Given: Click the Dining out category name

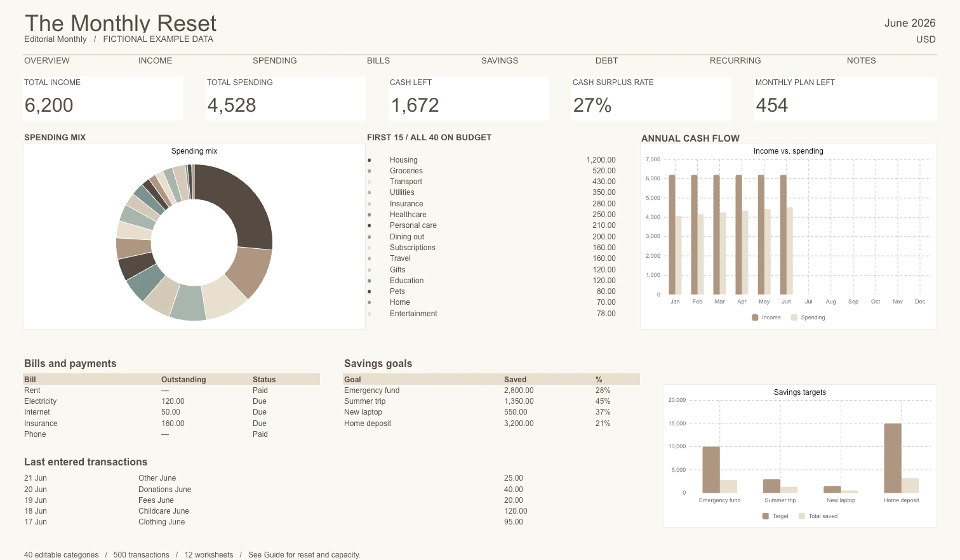Looking at the screenshot, I should point(407,237).
